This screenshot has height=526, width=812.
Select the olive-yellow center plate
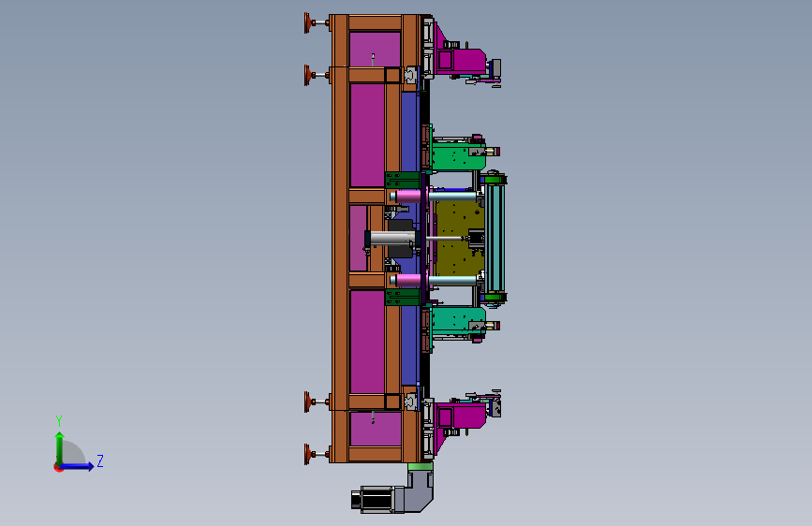click(459, 238)
